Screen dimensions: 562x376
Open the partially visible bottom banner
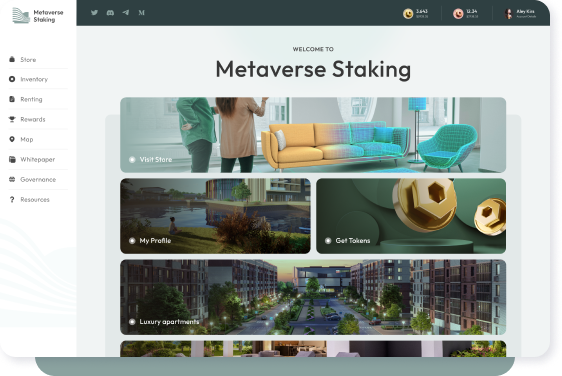313,349
